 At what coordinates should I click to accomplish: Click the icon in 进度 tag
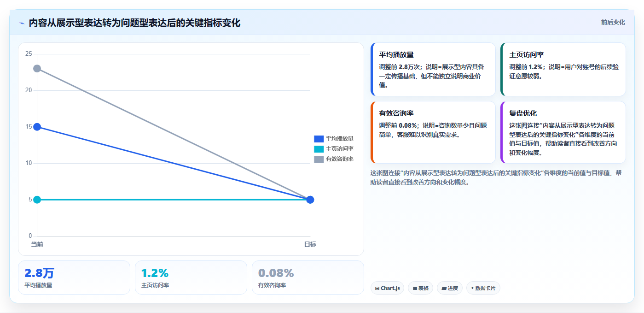[444, 288]
